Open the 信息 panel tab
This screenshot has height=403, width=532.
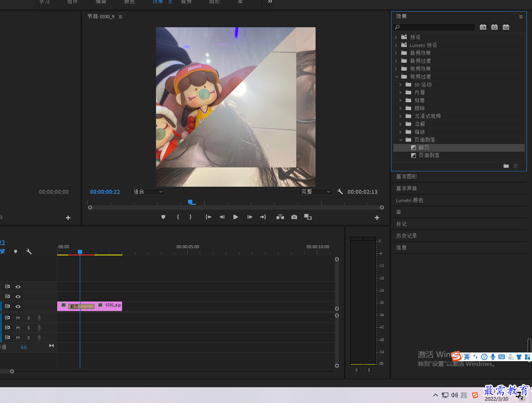point(401,247)
